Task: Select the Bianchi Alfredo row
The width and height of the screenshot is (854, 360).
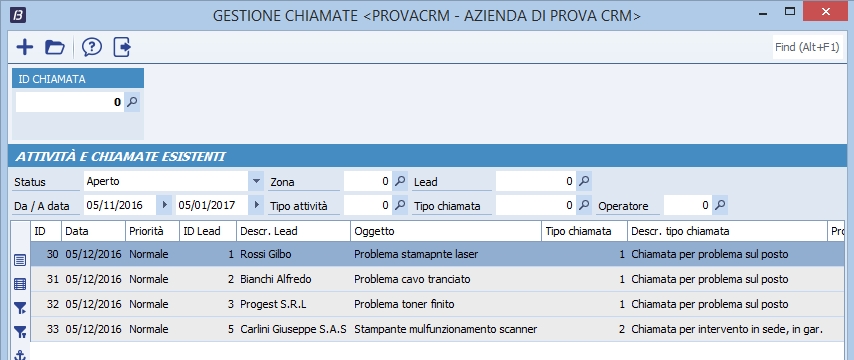Action: [x=437, y=279]
